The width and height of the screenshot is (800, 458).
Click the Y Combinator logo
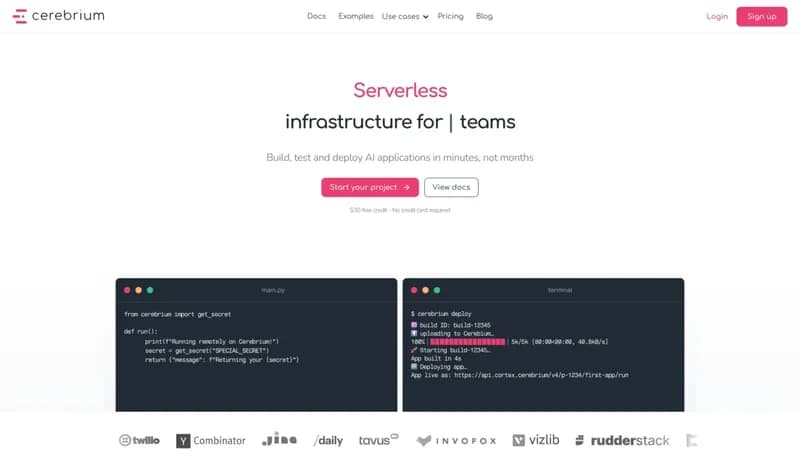pyautogui.click(x=211, y=441)
